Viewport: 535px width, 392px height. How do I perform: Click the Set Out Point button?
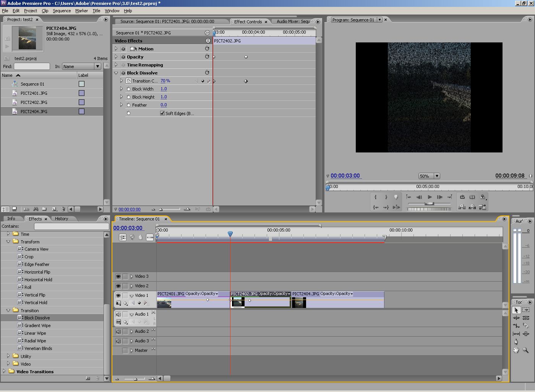point(386,197)
